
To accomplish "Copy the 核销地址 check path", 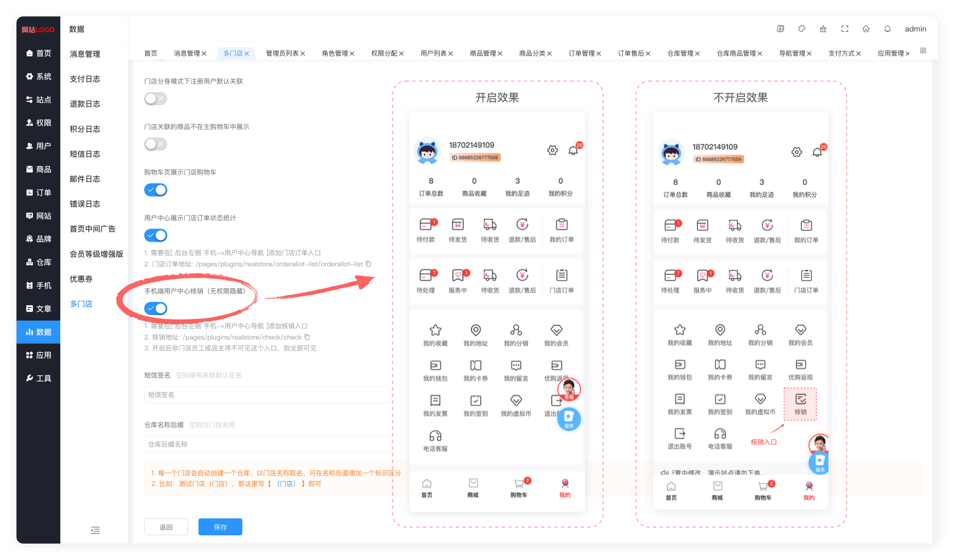I will tap(307, 337).
